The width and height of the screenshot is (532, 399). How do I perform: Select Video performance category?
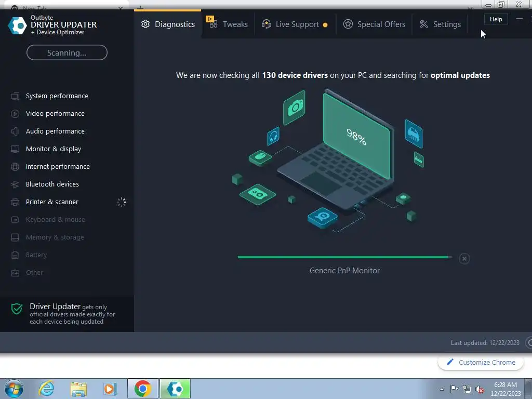point(55,114)
